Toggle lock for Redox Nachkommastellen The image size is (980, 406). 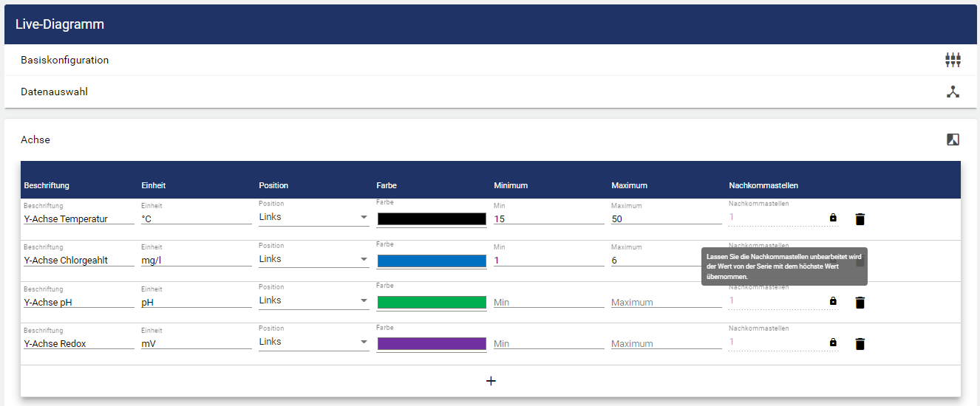833,343
